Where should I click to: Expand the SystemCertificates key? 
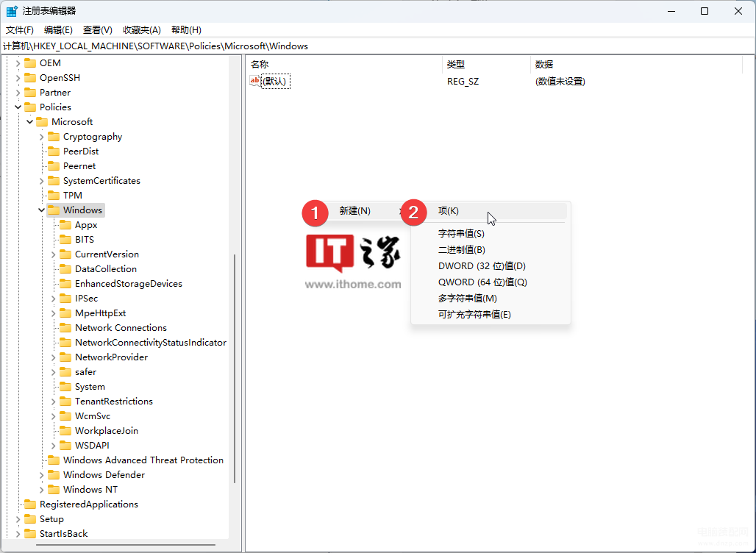(41, 181)
